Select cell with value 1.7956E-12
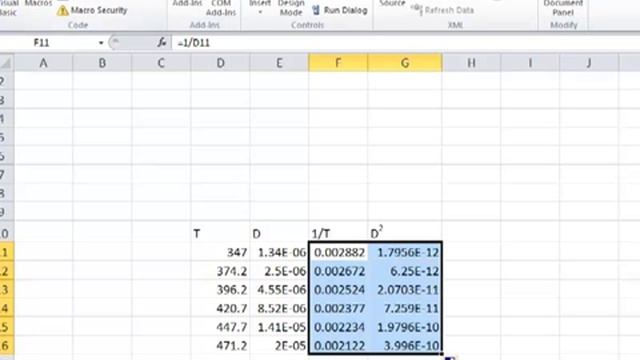Viewport: 640px width, 360px height. 404,252
